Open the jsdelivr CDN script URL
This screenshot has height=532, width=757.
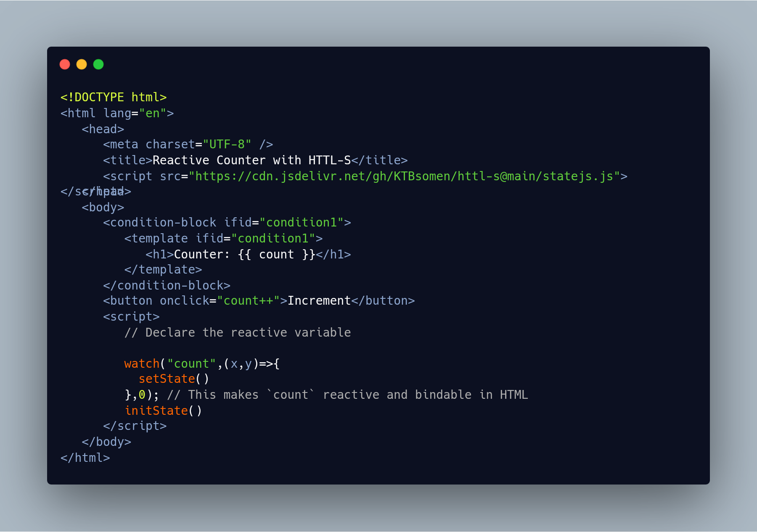[x=404, y=176]
